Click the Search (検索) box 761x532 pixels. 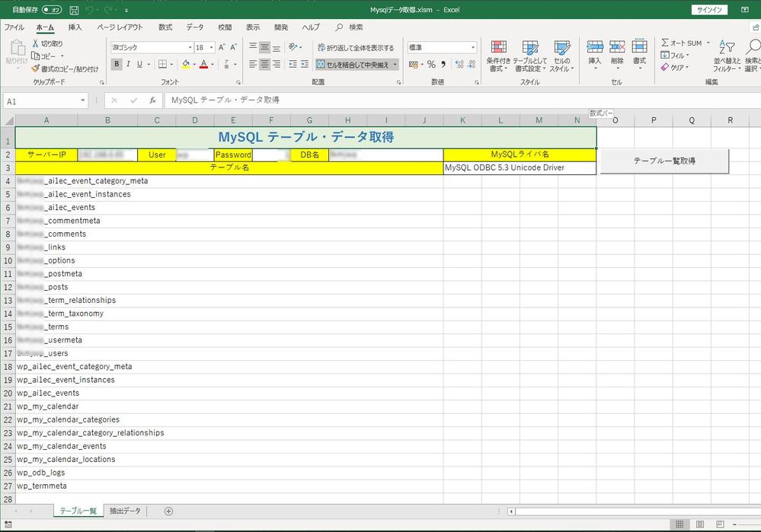[350, 27]
